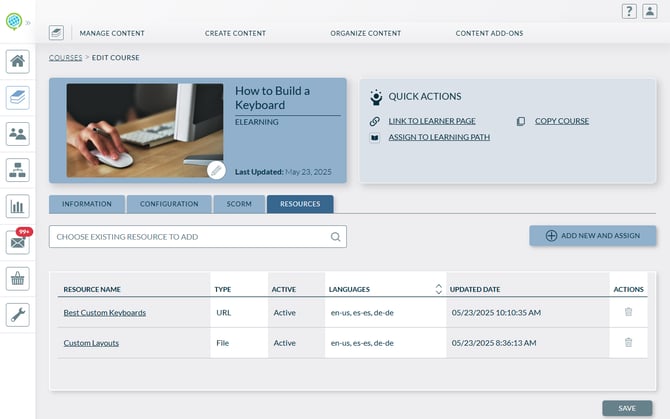The width and height of the screenshot is (670, 419).
Task: Click the stacked layers content icon
Action: pyautogui.click(x=17, y=97)
